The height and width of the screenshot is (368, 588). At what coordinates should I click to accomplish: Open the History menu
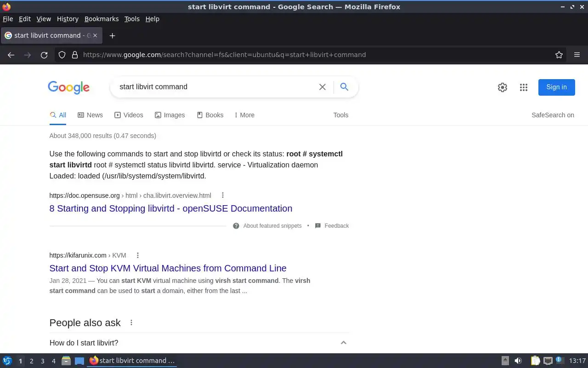click(68, 19)
